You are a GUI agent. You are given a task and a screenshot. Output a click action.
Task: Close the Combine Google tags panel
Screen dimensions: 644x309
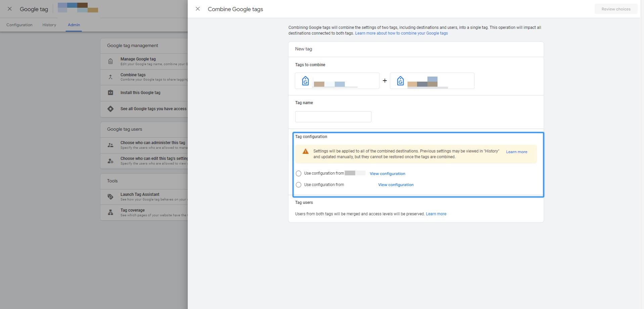pos(198,9)
